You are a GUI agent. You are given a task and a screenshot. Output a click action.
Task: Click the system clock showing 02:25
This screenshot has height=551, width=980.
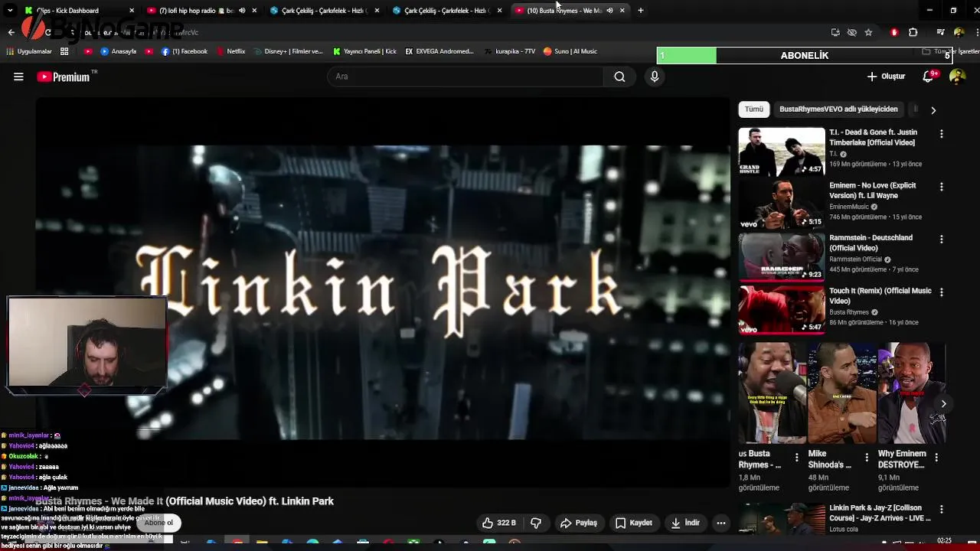click(x=944, y=541)
